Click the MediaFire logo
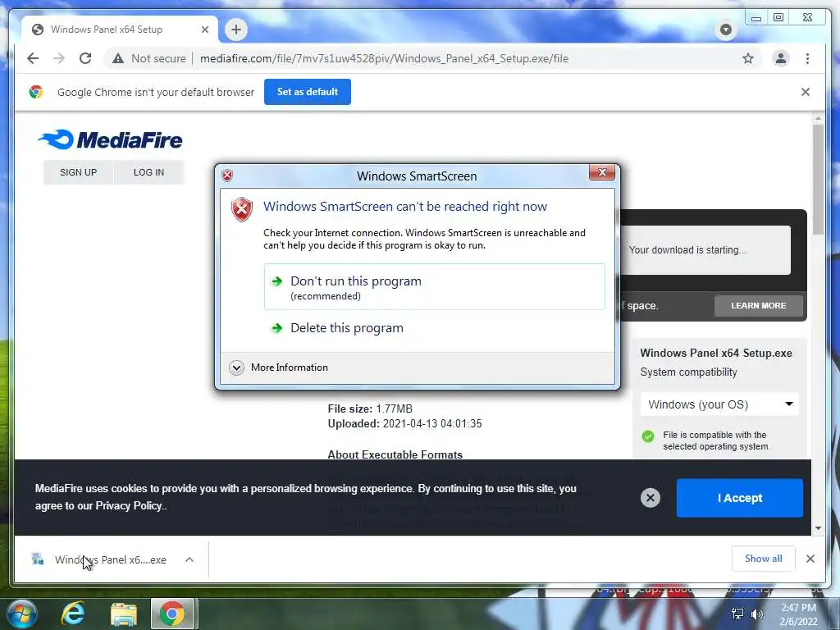Viewport: 840px width, 630px height. pos(110,139)
